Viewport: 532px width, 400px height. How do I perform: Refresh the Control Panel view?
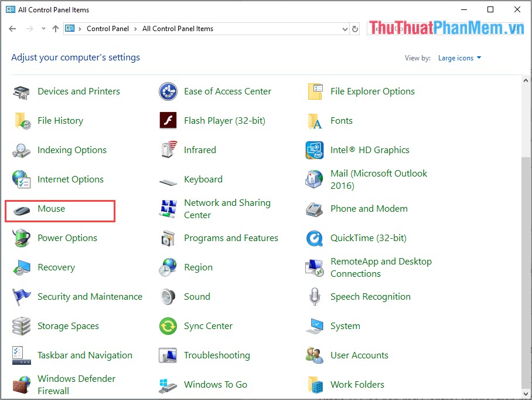355,29
